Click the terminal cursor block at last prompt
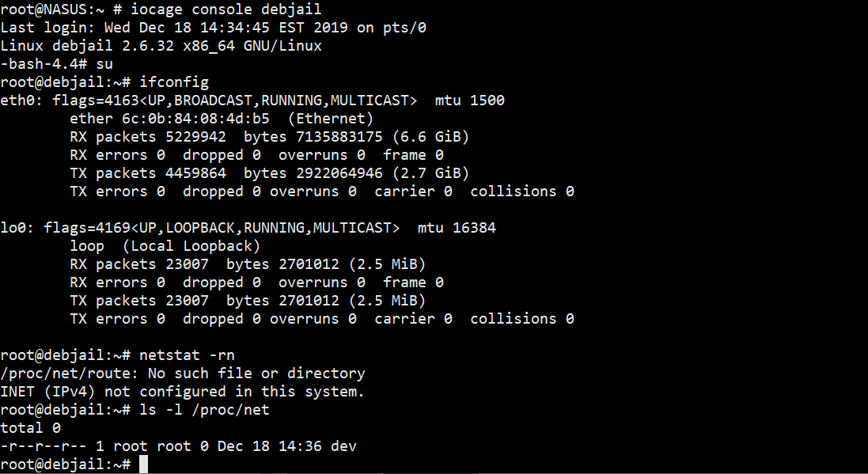This screenshot has height=474, width=868. tap(142, 465)
